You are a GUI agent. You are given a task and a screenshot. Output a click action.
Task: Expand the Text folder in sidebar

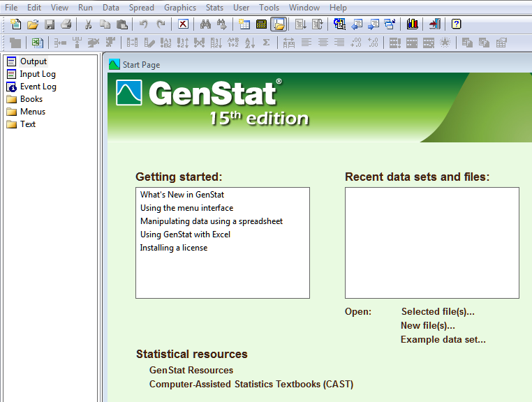click(27, 124)
